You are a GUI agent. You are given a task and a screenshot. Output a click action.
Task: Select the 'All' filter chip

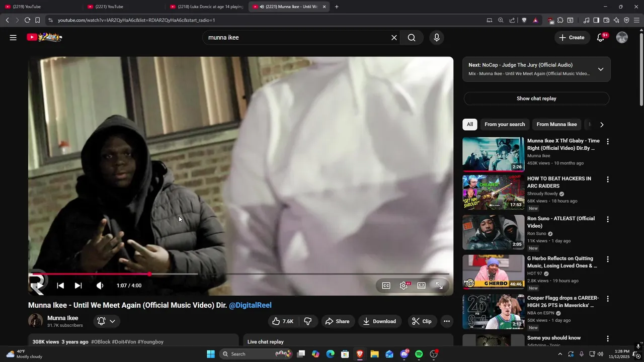click(x=470, y=124)
